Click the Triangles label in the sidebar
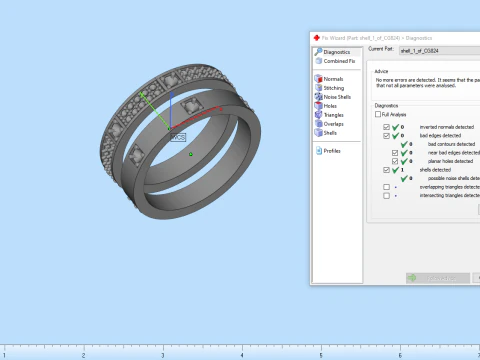 [x=334, y=115]
